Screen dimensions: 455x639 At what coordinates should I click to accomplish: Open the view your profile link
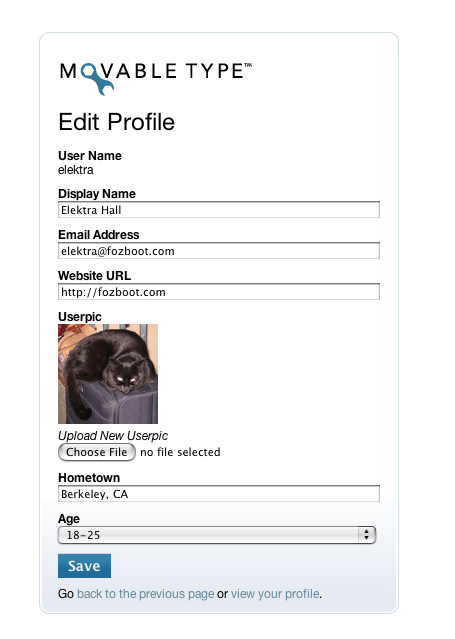tap(275, 594)
